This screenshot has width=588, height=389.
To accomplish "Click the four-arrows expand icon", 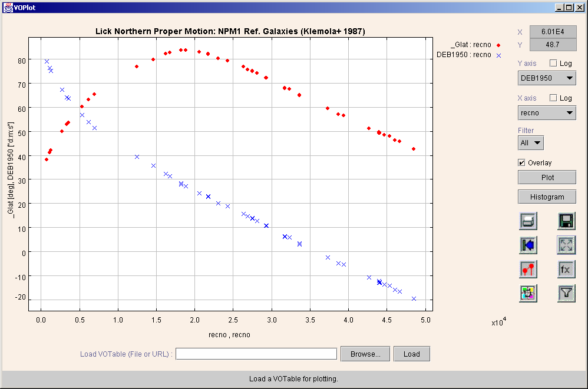I will pos(566,245).
